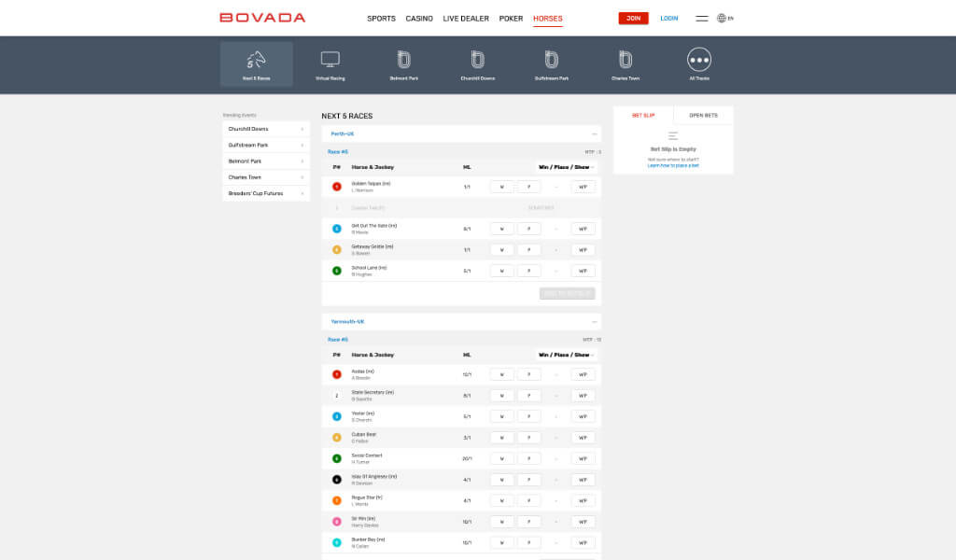Select the Churchill Downs track icon
Viewport: 956px width, 560px height.
pos(477,59)
